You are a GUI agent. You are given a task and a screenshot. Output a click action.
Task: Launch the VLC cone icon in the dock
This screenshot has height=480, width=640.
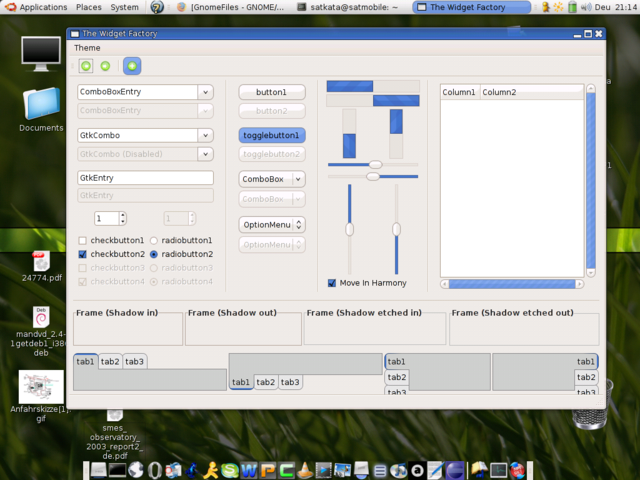click(x=304, y=471)
